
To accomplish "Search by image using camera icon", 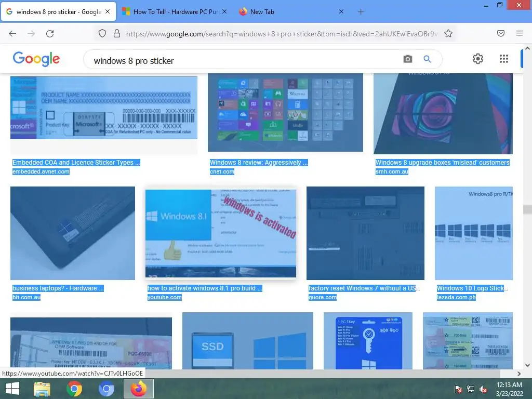I will click(x=408, y=59).
